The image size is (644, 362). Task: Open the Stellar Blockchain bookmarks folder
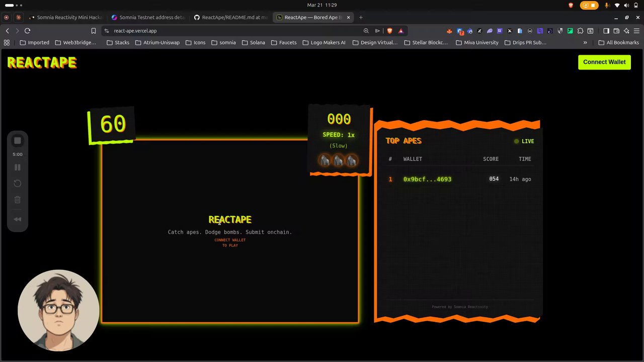pyautogui.click(x=426, y=43)
